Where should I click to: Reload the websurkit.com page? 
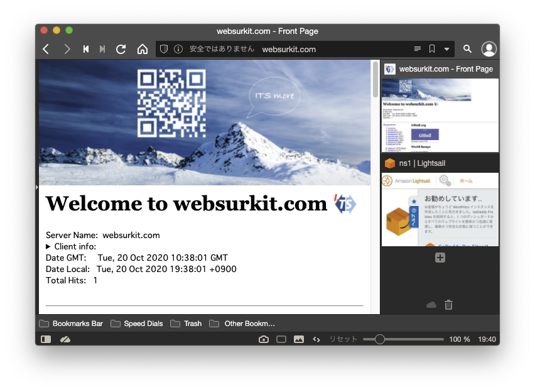121,49
